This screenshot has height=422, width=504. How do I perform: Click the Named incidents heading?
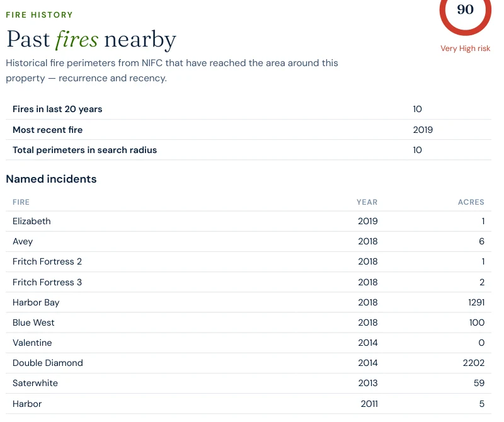pyautogui.click(x=51, y=179)
